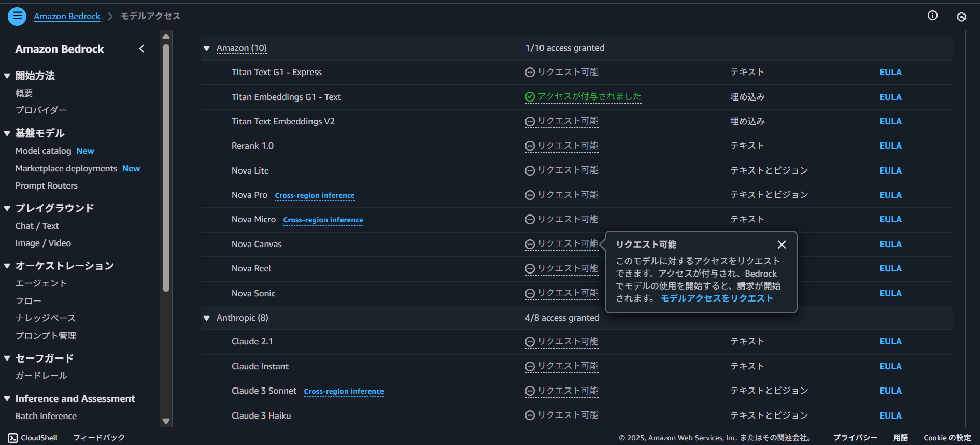
Task: Open CloudShell from the footer
Action: [x=33, y=438]
